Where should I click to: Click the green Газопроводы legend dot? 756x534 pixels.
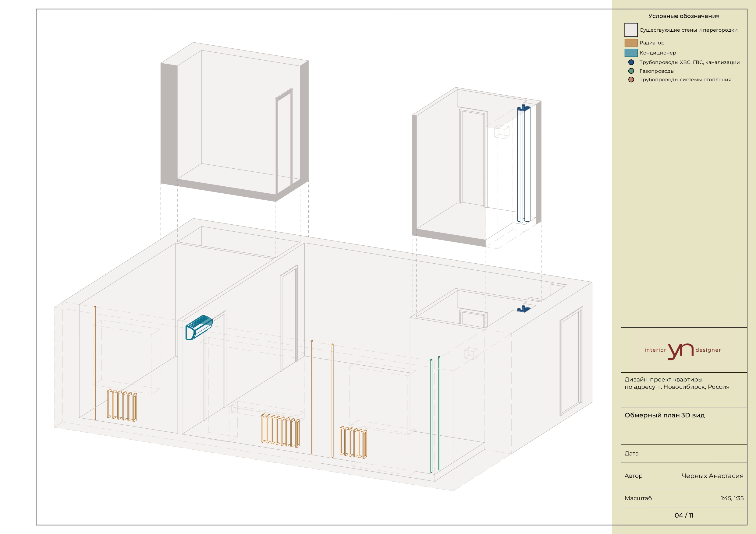631,71
